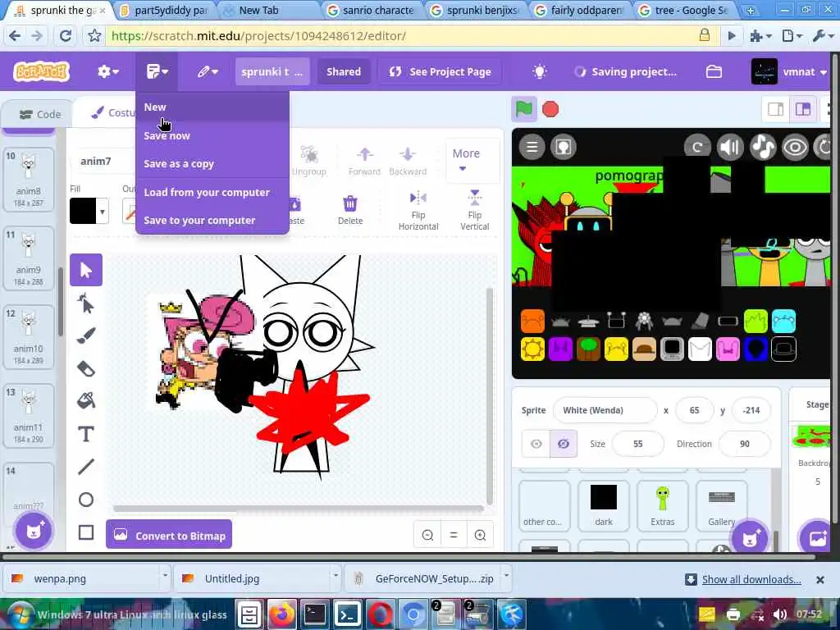
Task: Click the Choose a Costume cat button
Action: 34,531
